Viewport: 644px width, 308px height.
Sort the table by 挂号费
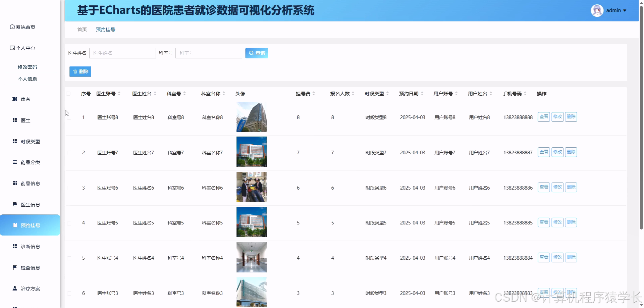pos(303,94)
